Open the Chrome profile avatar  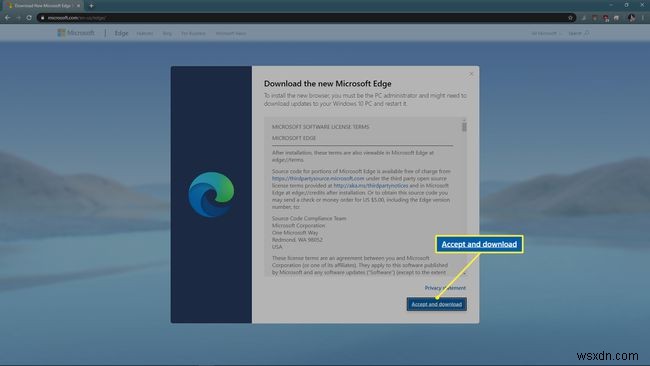pyautogui.click(x=631, y=18)
